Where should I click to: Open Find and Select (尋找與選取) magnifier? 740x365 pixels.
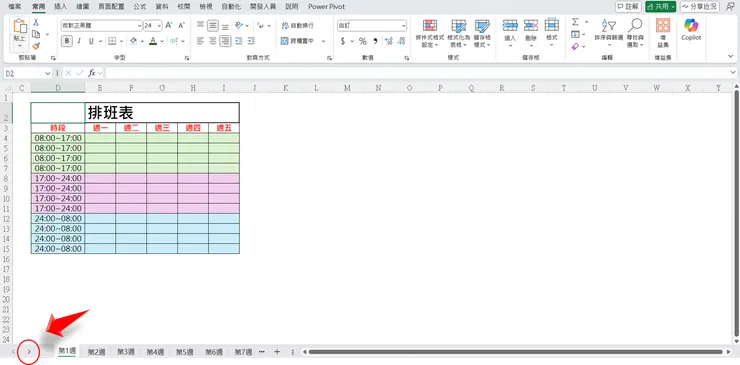(x=636, y=34)
